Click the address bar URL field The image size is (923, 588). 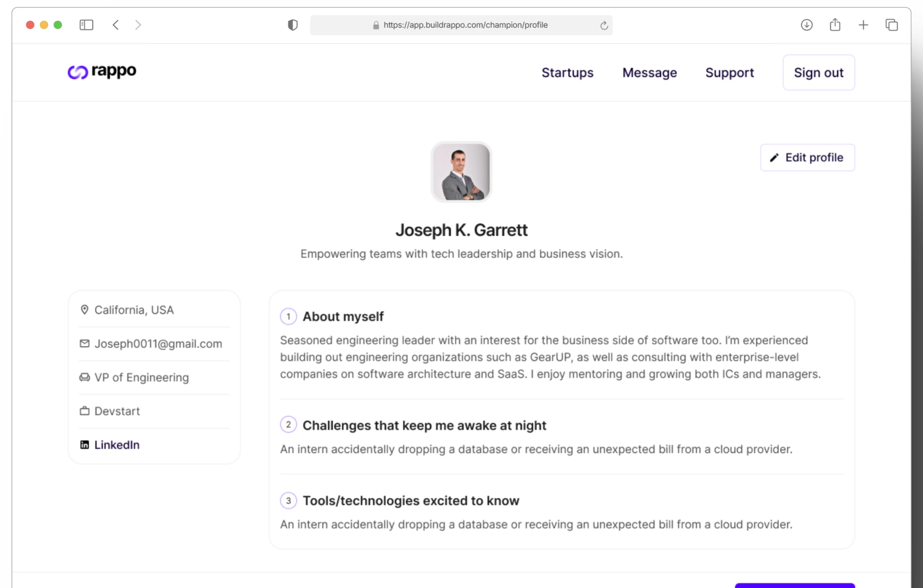click(x=461, y=25)
